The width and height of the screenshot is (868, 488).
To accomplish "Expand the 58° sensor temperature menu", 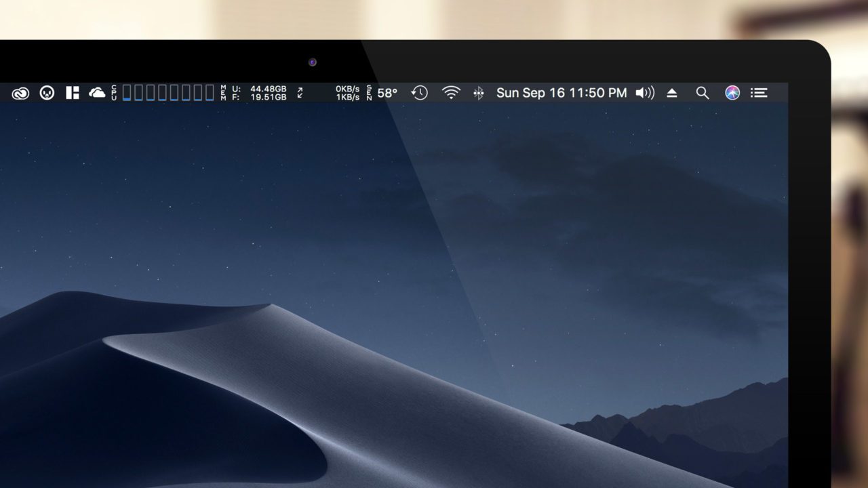I will point(385,93).
